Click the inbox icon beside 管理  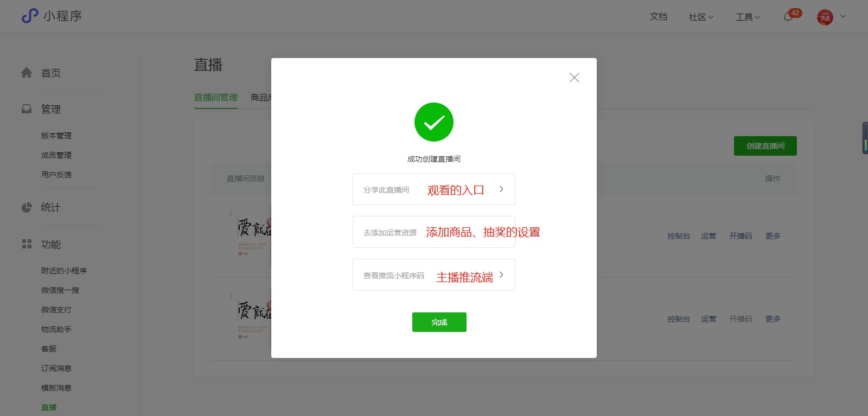click(x=27, y=109)
